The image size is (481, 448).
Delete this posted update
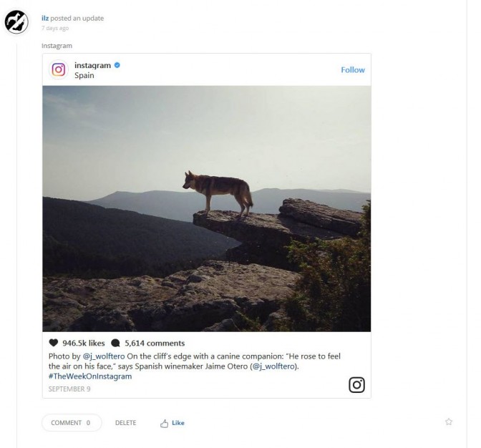click(125, 423)
